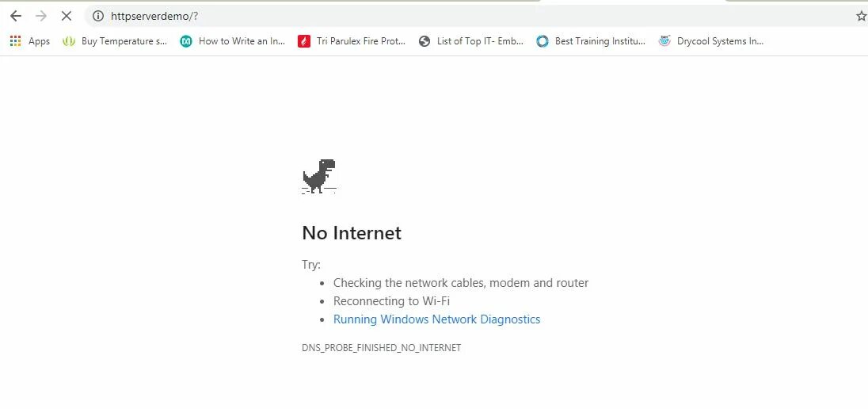Open Tri Parulex Fire Prot... bookmark
Screen dimensions: 868x409
pyautogui.click(x=352, y=41)
